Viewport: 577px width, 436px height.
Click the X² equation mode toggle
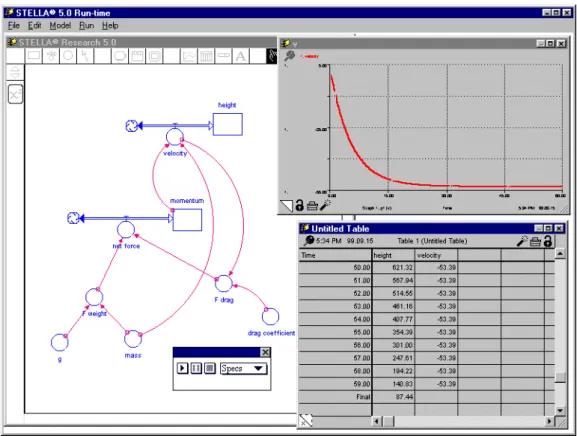[x=15, y=94]
